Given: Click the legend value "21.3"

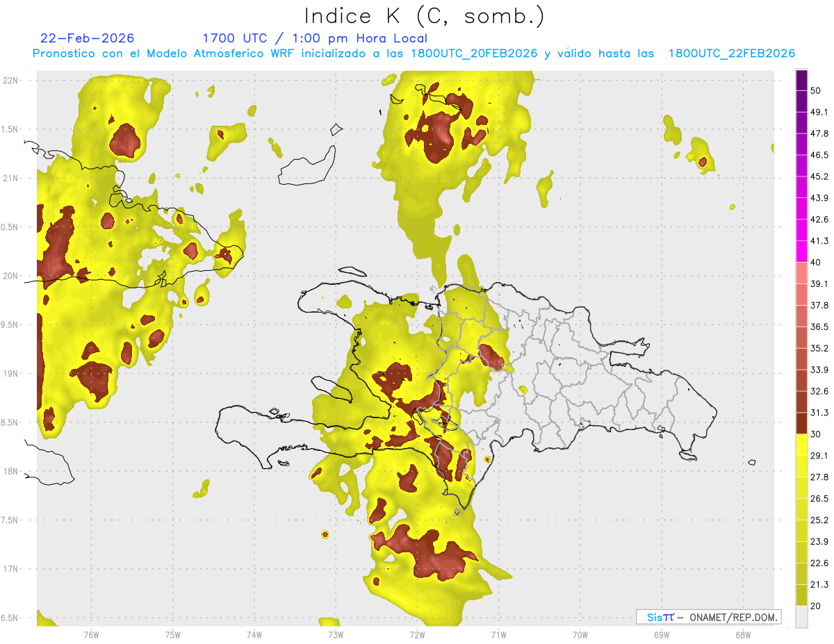Looking at the screenshot, I should pos(820,584).
